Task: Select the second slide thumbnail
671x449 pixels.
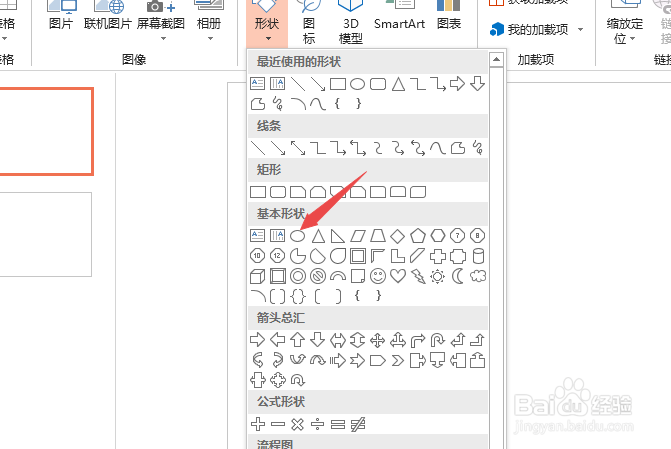Action: point(45,234)
